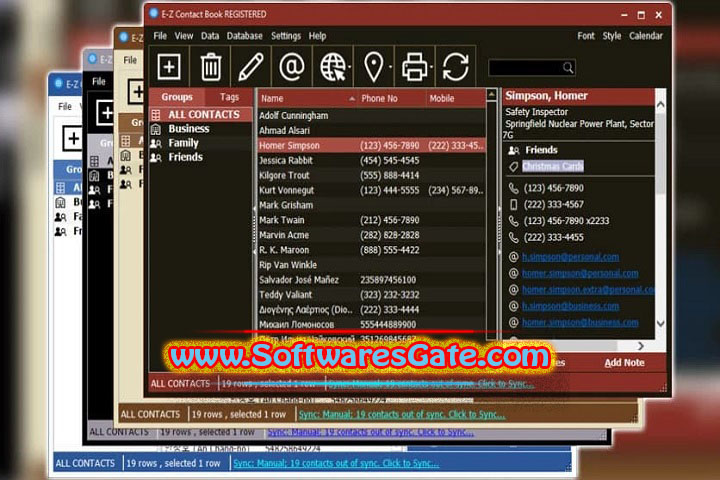Click the Delete contact trash icon
Viewport: 720px width, 480px height.
point(211,67)
